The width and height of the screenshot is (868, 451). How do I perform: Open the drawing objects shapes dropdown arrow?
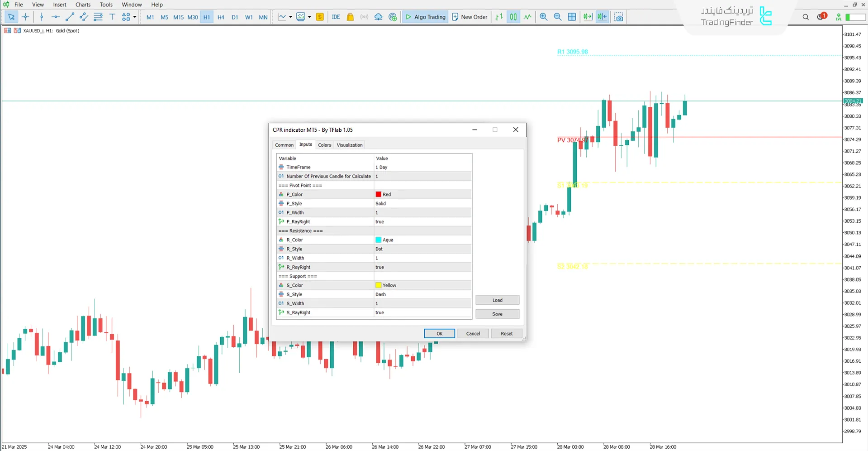pos(135,17)
